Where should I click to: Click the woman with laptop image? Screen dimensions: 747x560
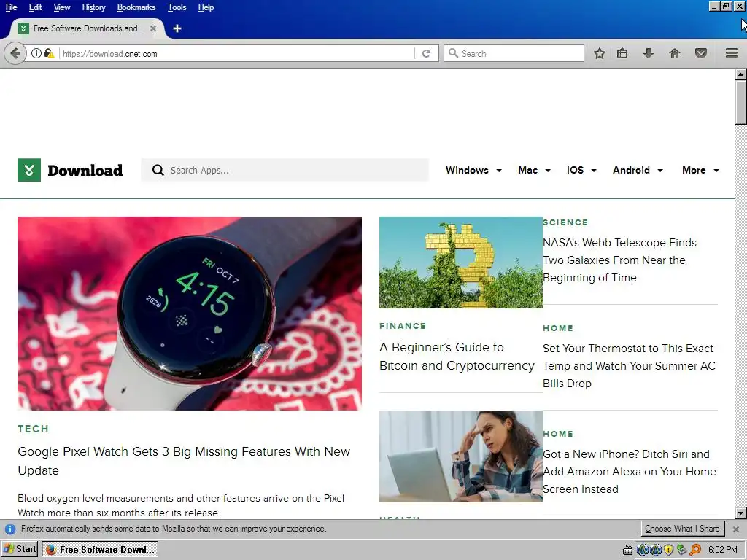tap(461, 456)
